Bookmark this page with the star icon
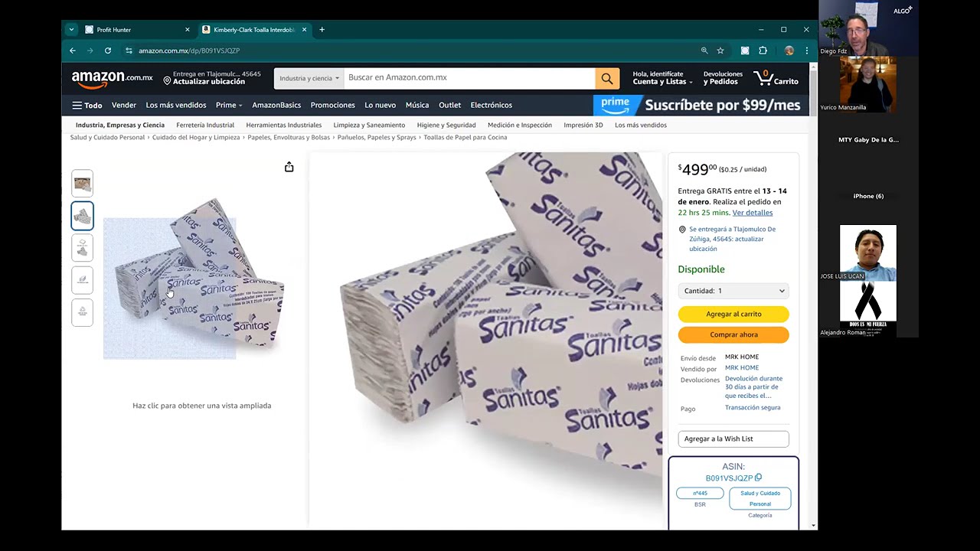This screenshot has width=980, height=551. point(720,51)
